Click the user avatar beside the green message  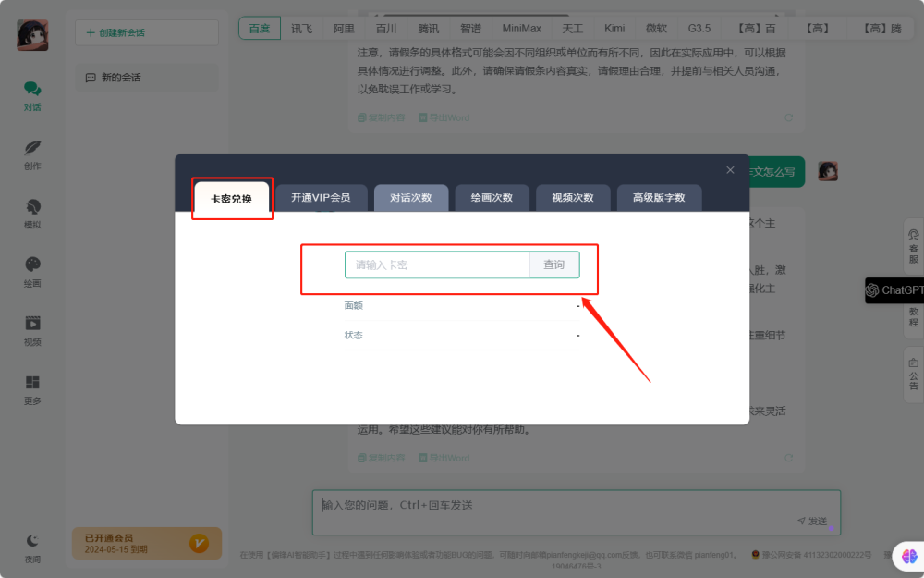point(828,171)
